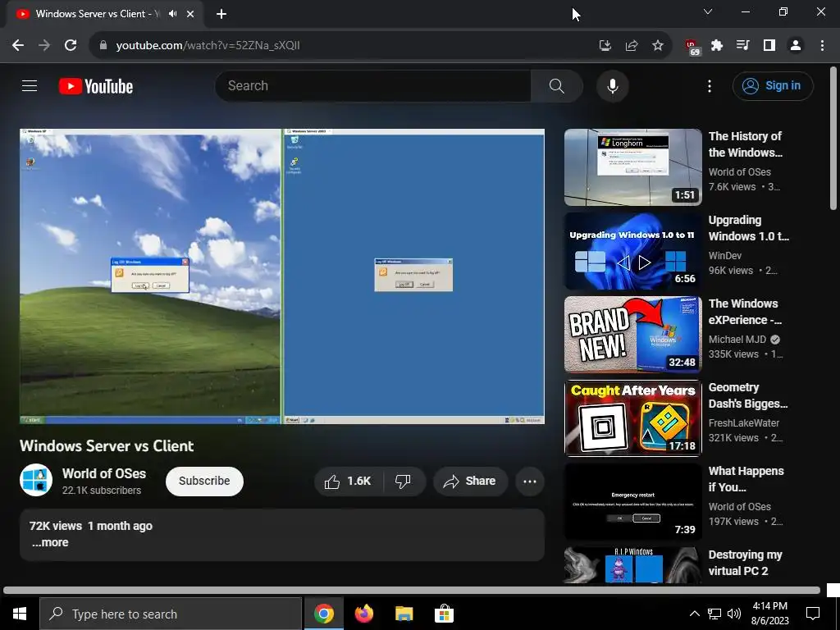Click the horizontal scrollbar at bottom
This screenshot has height=630, width=840.
point(412,591)
